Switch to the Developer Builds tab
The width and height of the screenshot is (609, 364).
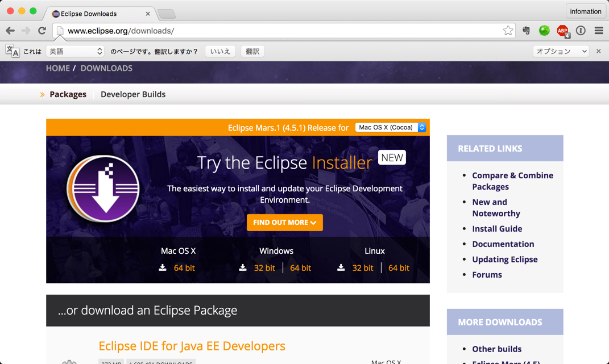[133, 94]
